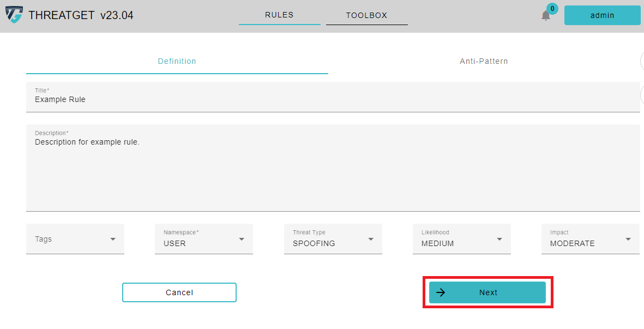Viewport: 644px width, 329px height.
Task: Open the Likelihood dropdown showing MEDIUM
Action: [x=461, y=238]
